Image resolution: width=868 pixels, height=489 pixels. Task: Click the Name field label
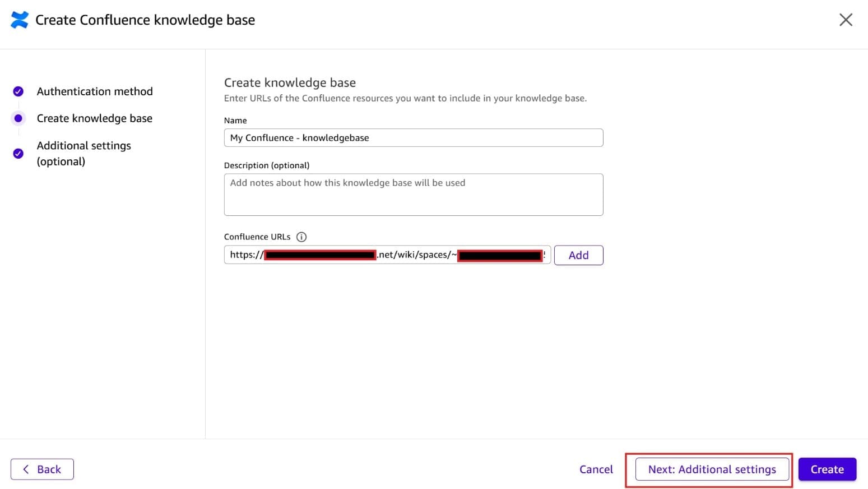tap(235, 121)
